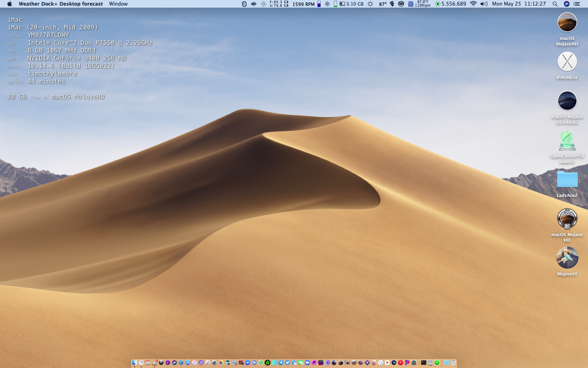Open the App Store in the Dock
This screenshot has height=368, width=588.
[x=188, y=363]
